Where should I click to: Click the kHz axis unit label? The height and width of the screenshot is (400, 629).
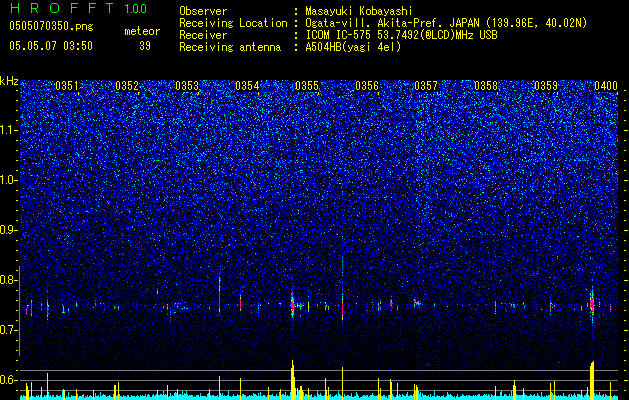(9, 81)
